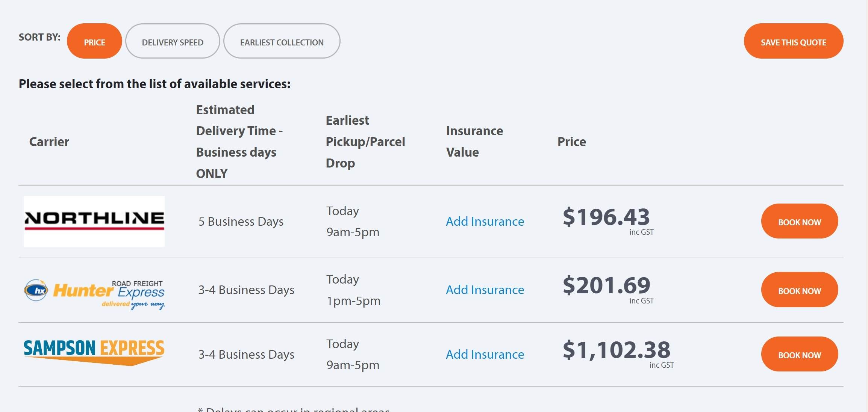Click the $201.69 Hunter Express price
Screen dimensions: 868x412
pos(606,285)
